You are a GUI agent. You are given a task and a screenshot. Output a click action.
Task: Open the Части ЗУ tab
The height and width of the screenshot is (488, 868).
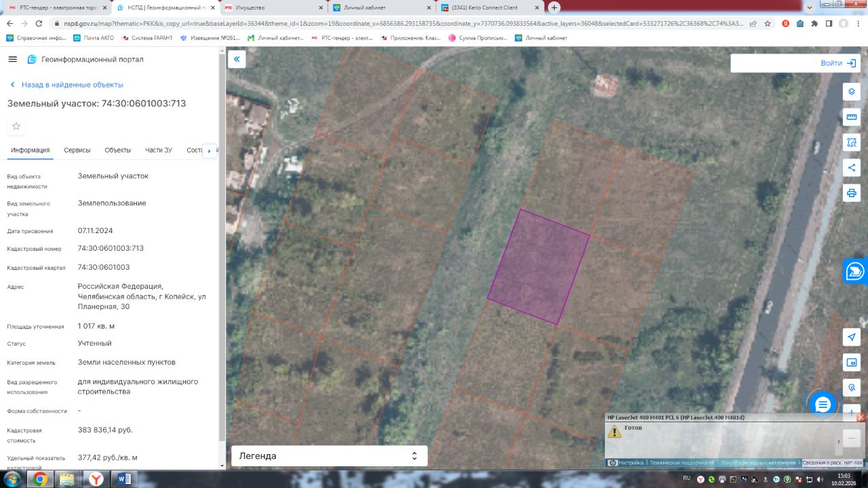coord(159,150)
